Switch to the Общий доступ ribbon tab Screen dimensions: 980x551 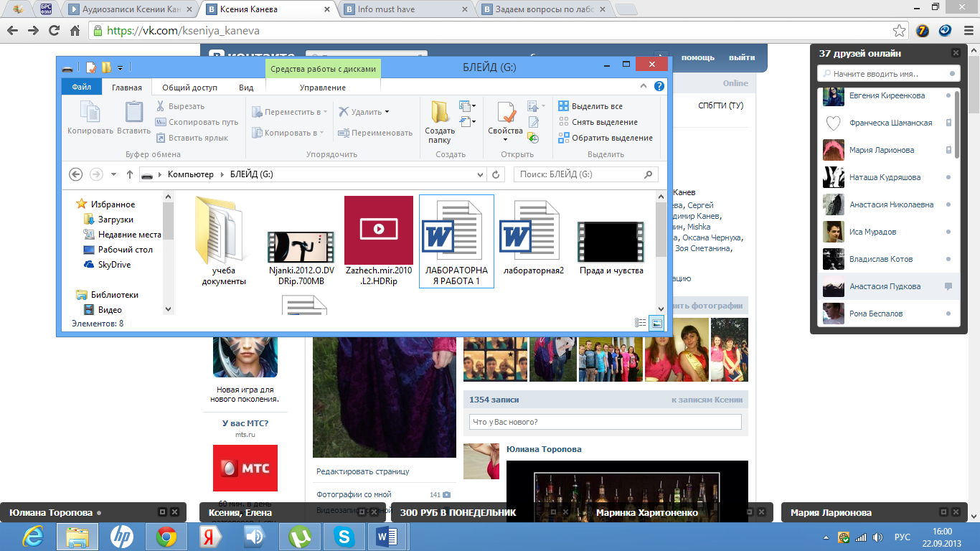[189, 88]
